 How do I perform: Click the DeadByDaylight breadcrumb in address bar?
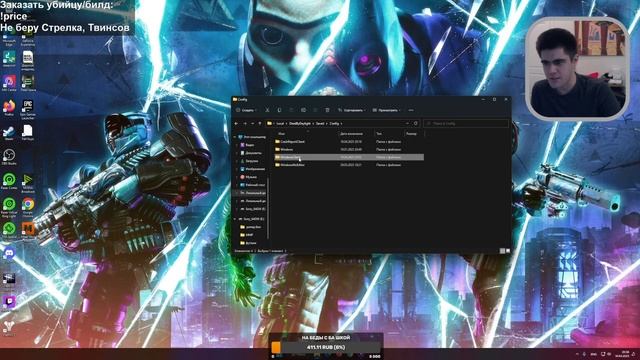[300, 123]
